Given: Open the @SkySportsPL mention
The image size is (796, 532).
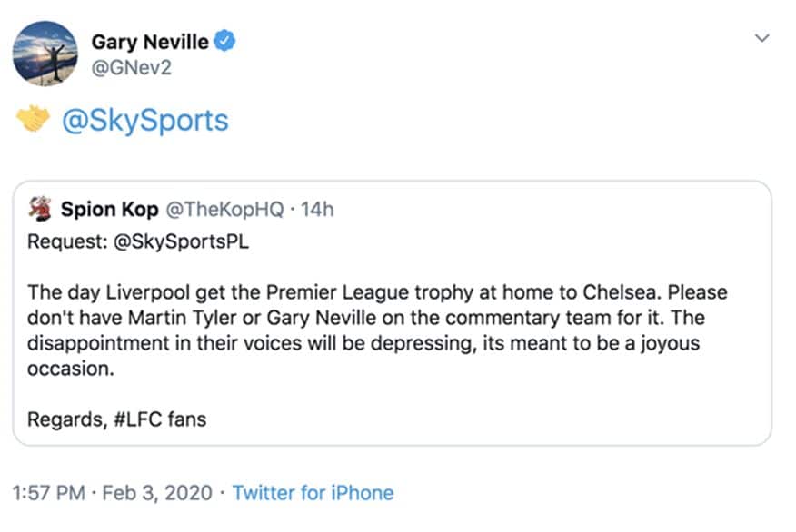Looking at the screenshot, I should pos(181,241).
